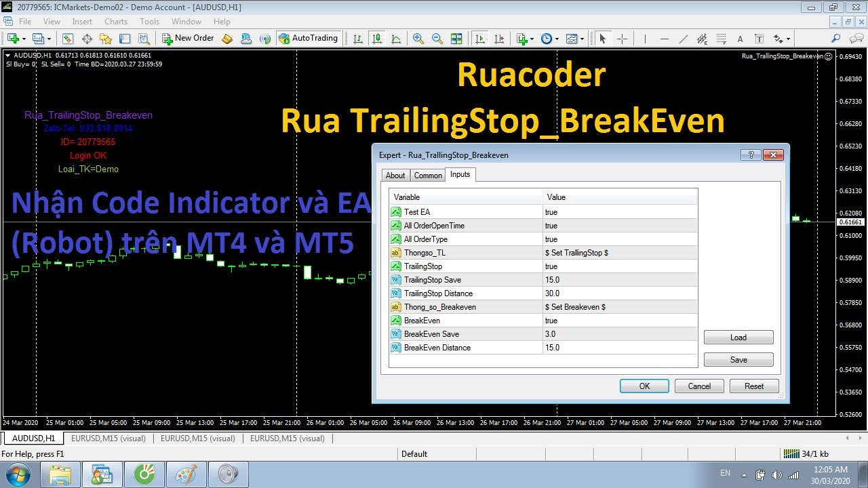Select the Fibonacci Retracement tool
The height and width of the screenshot is (488, 868).
(x=721, y=39)
